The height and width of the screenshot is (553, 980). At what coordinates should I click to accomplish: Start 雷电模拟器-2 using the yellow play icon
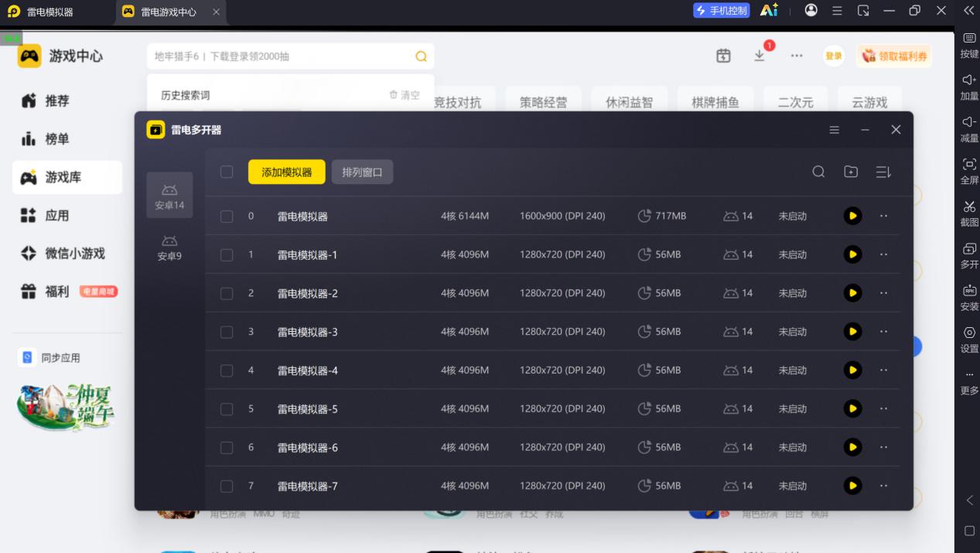click(x=852, y=293)
